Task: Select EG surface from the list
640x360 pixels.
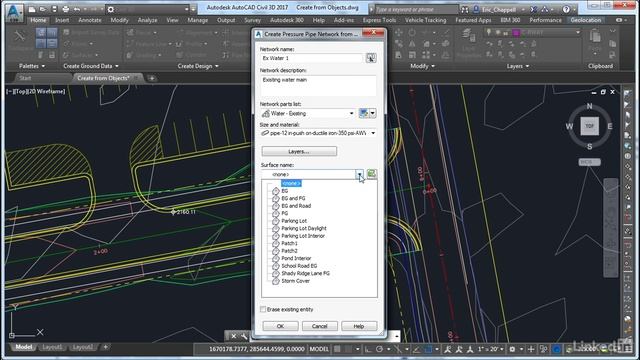Action: [x=284, y=191]
